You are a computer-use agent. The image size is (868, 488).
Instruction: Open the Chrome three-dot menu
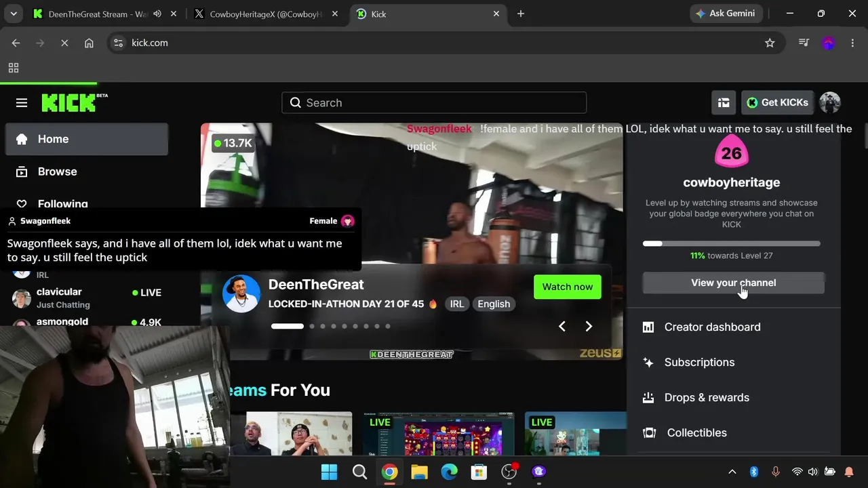[852, 43]
